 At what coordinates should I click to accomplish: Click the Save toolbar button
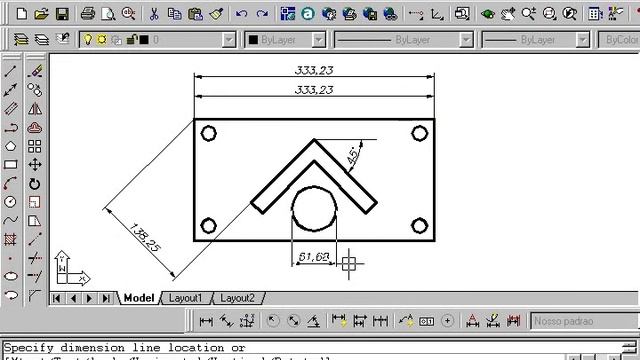tap(62, 14)
